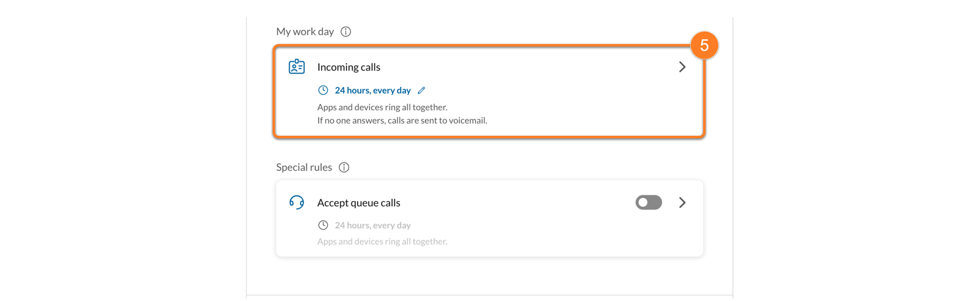Click 'If no one answers' voicemail description
Viewport: 980px width, 301px height.
pyautogui.click(x=402, y=121)
